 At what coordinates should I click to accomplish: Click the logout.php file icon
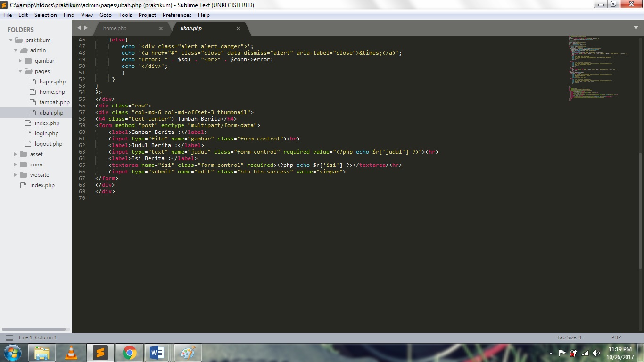pos(28,144)
